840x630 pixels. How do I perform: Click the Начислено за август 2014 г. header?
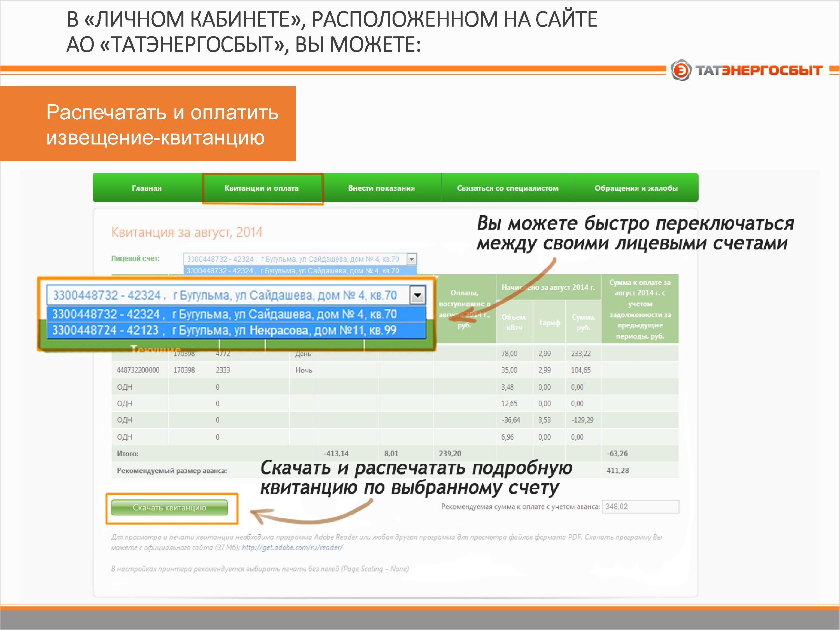[x=548, y=288]
